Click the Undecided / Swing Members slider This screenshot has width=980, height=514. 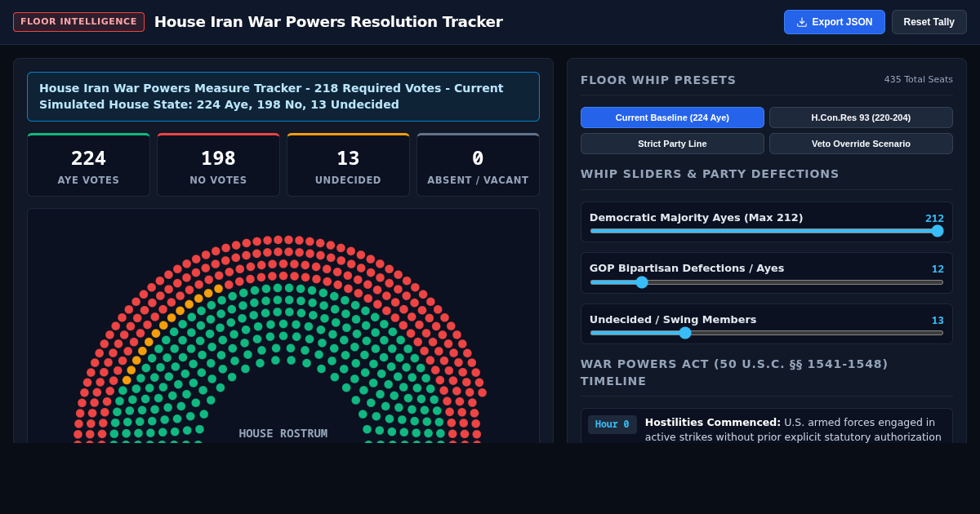pos(766,333)
